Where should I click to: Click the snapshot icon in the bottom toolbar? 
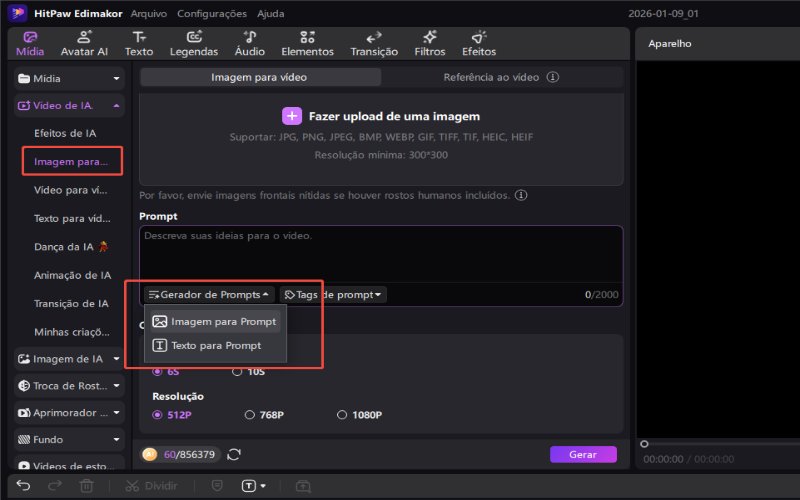coord(303,486)
